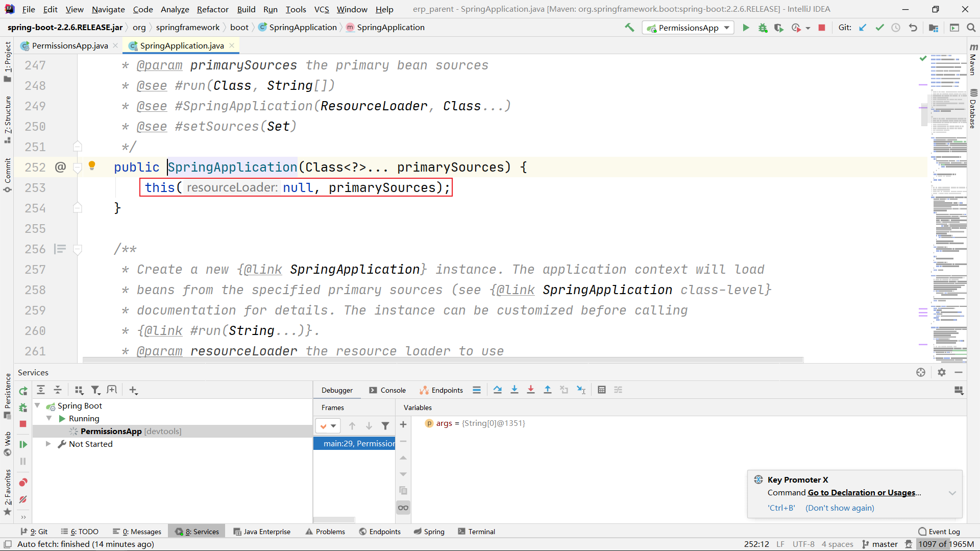Commit changes using the green checkmark
Viewport: 980px width, 551px height.
[x=879, y=28]
